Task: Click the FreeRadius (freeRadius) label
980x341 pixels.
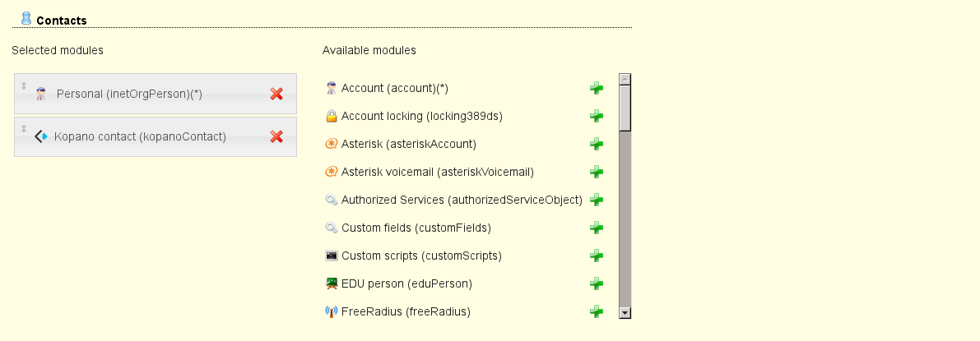Action: pyautogui.click(x=406, y=311)
